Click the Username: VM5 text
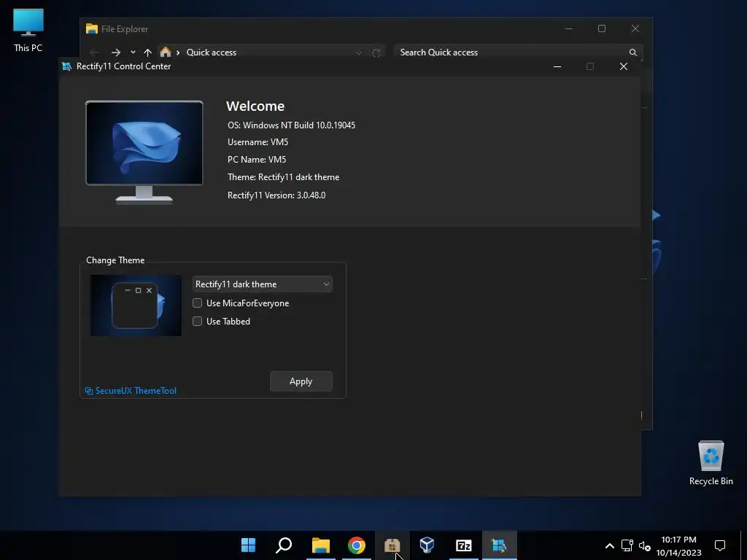This screenshot has height=560, width=747. point(258,142)
